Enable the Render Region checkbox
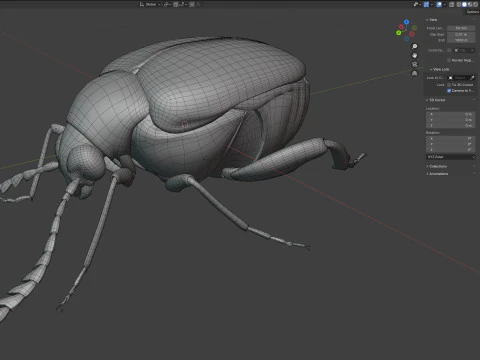 [449, 60]
